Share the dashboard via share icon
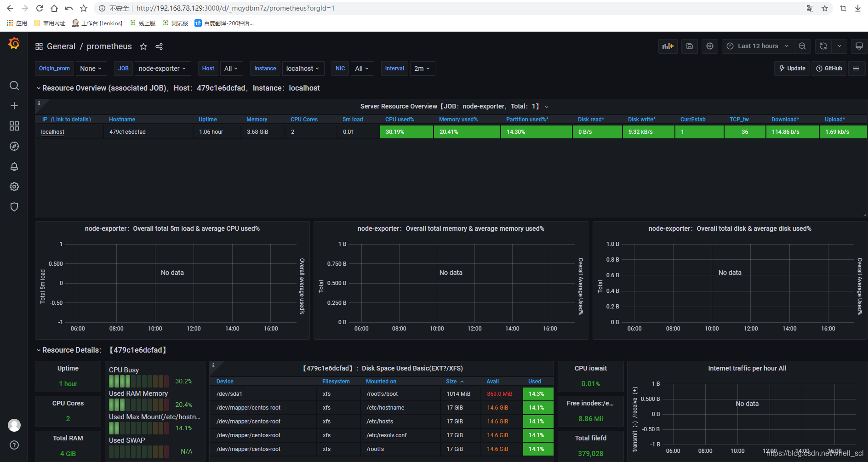This screenshot has width=868, height=462. pos(159,46)
